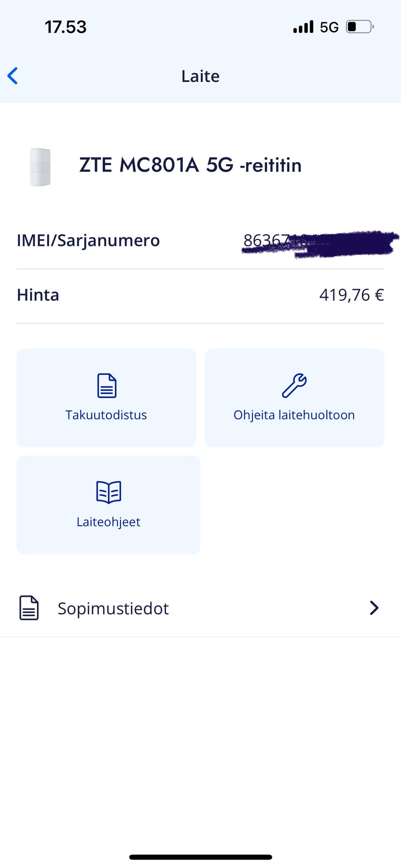Screen dimensions: 401x868
Task: Tap the open book Laiteohjeet icon
Action: [x=109, y=492]
